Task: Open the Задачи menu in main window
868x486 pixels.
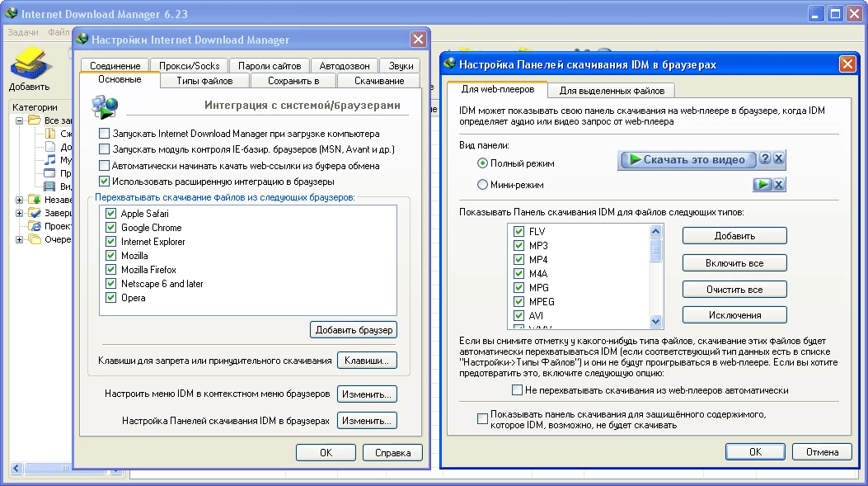Action: coord(23,32)
